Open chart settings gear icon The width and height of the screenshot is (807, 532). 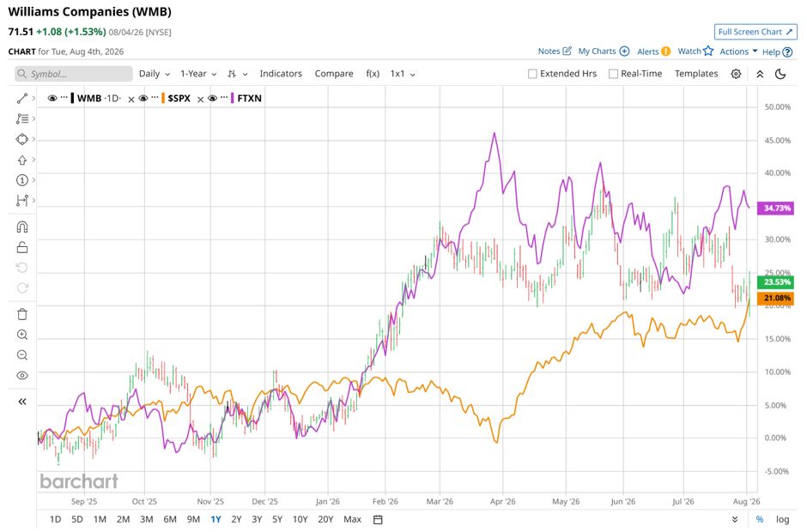(736, 74)
